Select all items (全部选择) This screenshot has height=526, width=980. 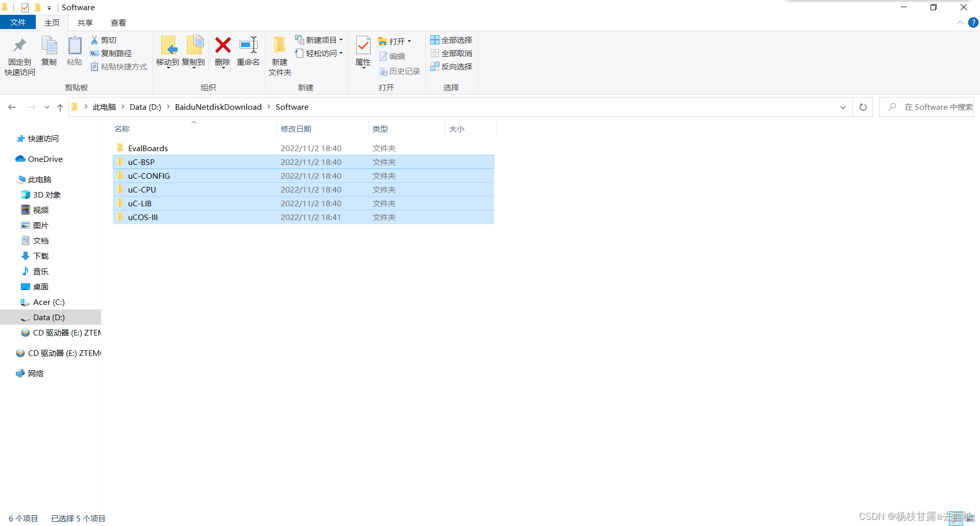pyautogui.click(x=451, y=40)
